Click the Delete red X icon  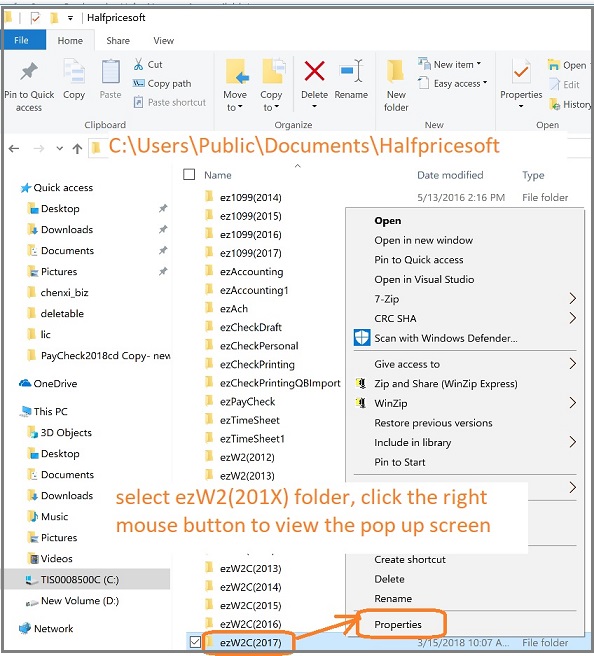314,71
